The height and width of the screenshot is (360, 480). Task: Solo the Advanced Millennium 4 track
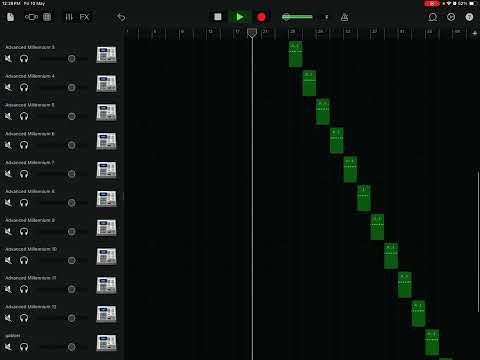24,87
